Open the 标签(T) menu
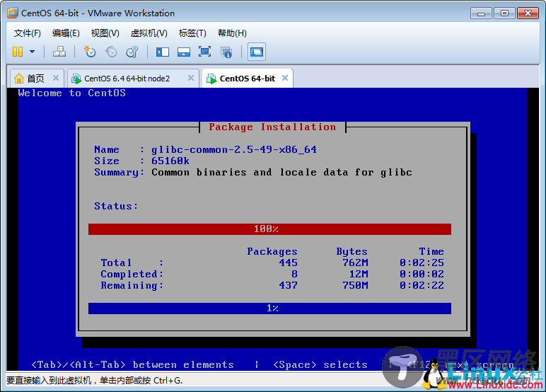 coord(192,33)
